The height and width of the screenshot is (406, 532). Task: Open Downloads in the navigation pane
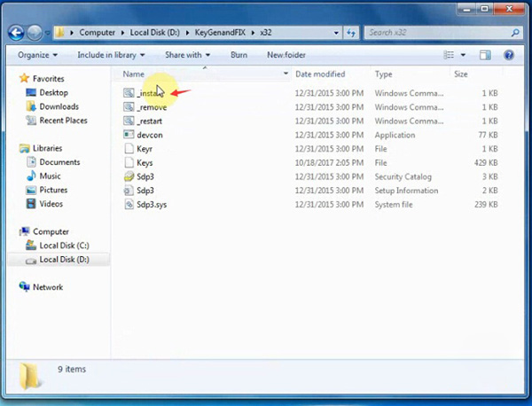tap(59, 106)
